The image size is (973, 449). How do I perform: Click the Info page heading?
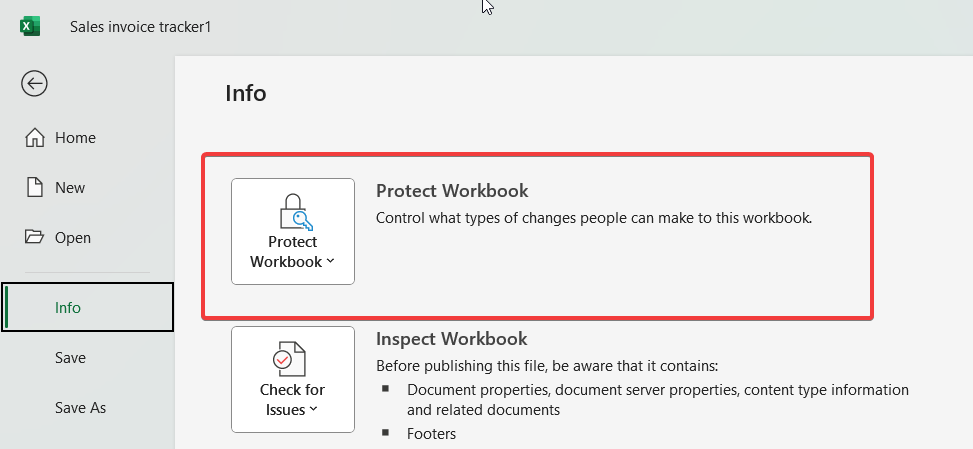tap(246, 93)
